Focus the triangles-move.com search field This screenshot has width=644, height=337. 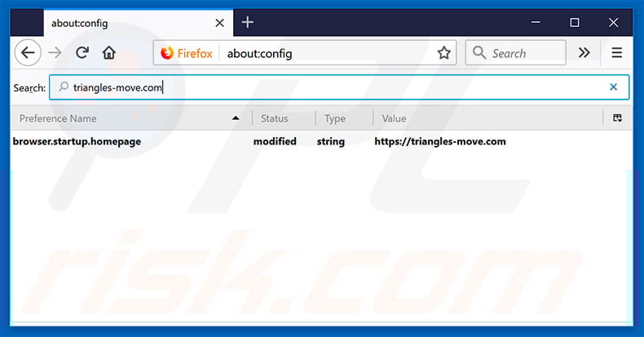click(339, 87)
